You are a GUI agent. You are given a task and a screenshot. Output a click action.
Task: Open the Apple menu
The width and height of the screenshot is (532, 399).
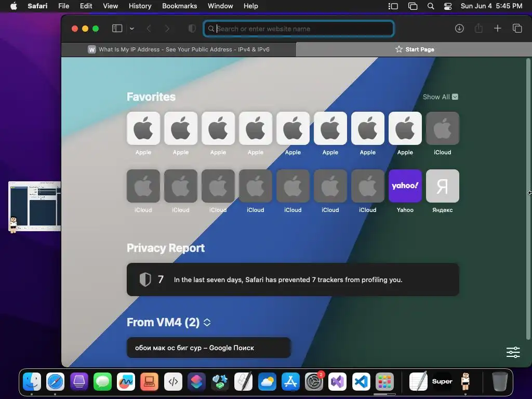[14, 6]
